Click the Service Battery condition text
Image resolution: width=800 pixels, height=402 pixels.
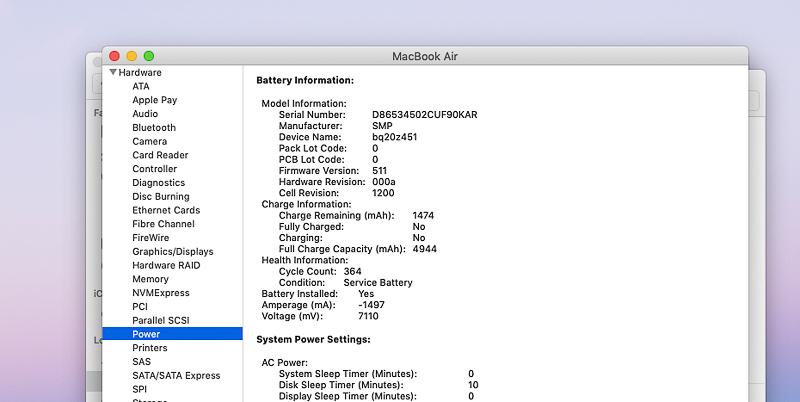click(x=378, y=283)
